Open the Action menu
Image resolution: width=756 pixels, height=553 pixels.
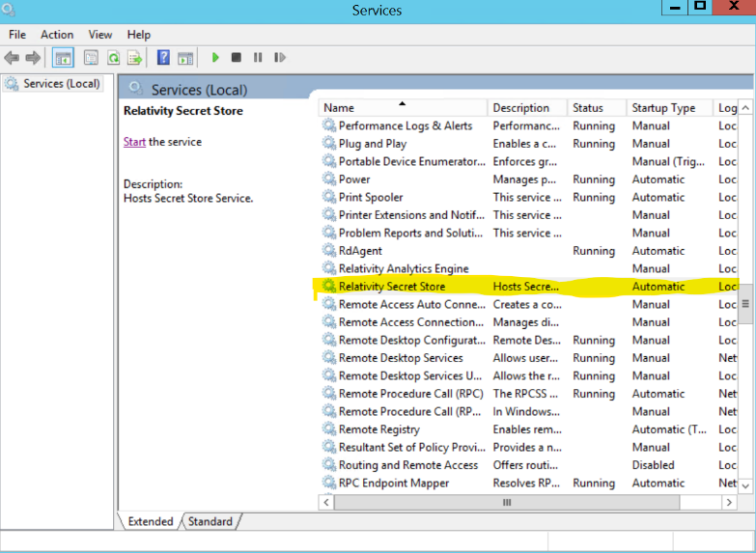point(57,35)
